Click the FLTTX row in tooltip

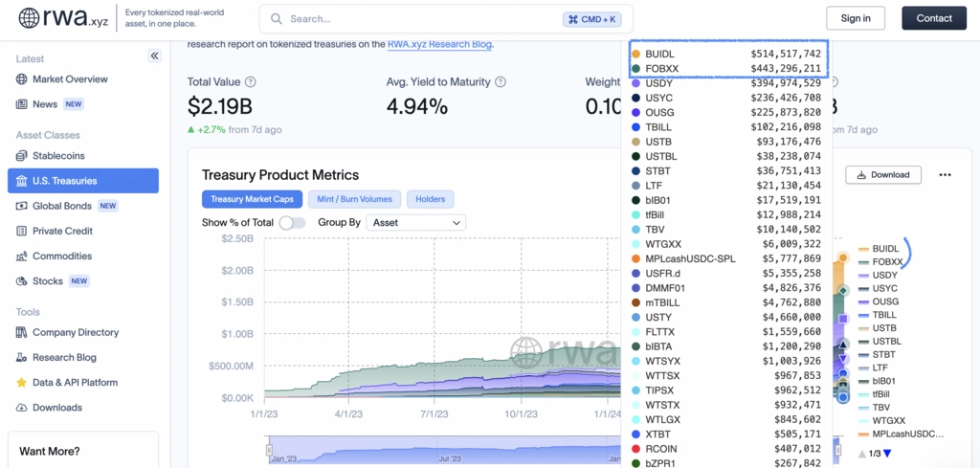point(727,332)
